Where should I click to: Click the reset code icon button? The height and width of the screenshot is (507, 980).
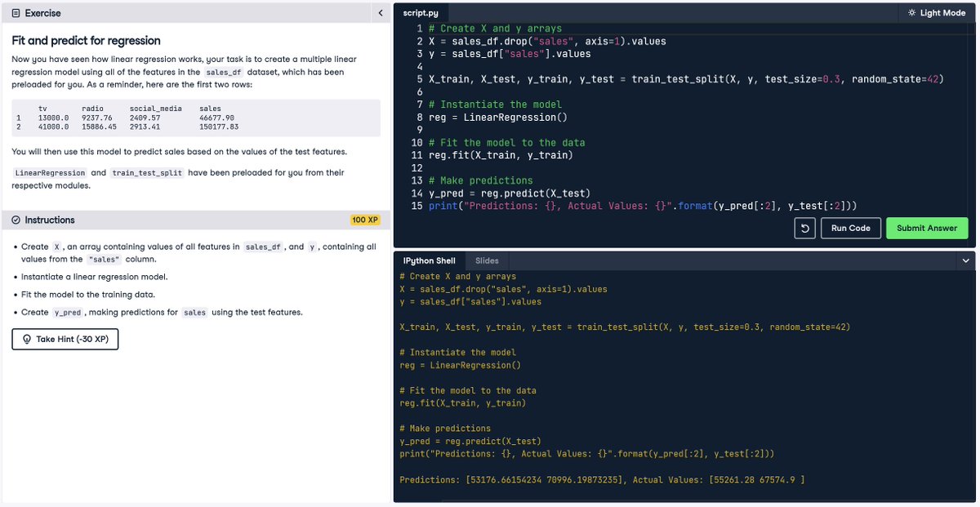804,229
